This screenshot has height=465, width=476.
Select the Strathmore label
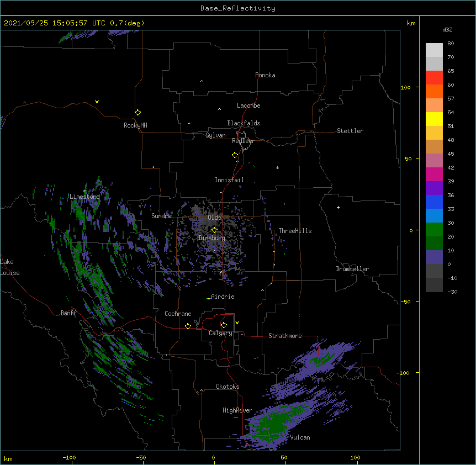(285, 336)
